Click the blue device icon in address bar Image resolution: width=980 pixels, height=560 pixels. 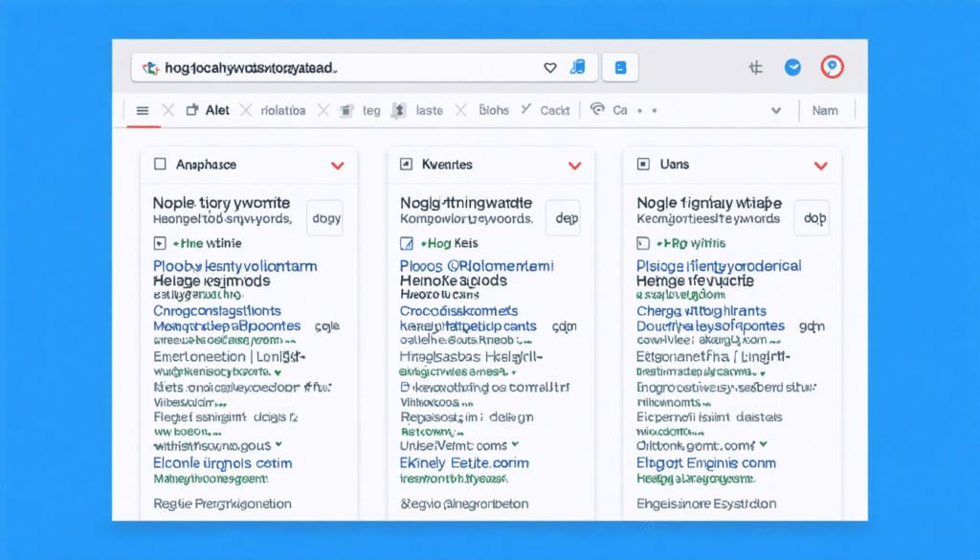point(577,67)
